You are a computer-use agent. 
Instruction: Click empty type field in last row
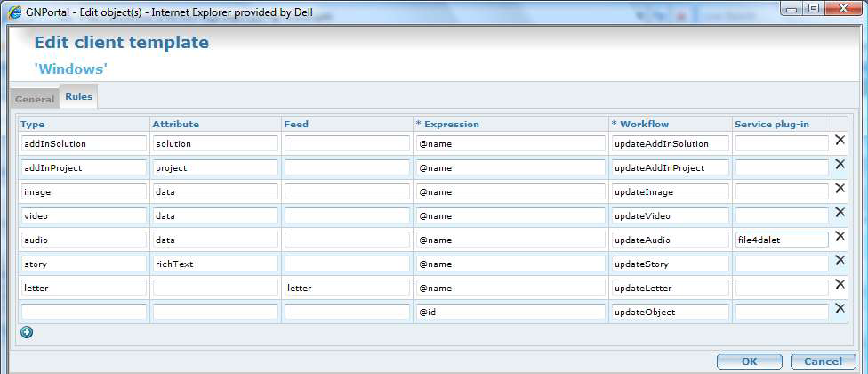coord(84,312)
